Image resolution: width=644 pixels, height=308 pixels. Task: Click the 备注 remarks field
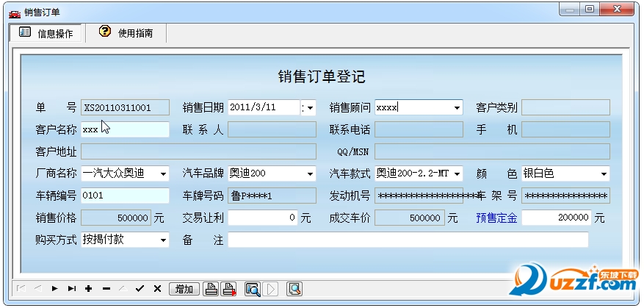pyautogui.click(x=408, y=240)
